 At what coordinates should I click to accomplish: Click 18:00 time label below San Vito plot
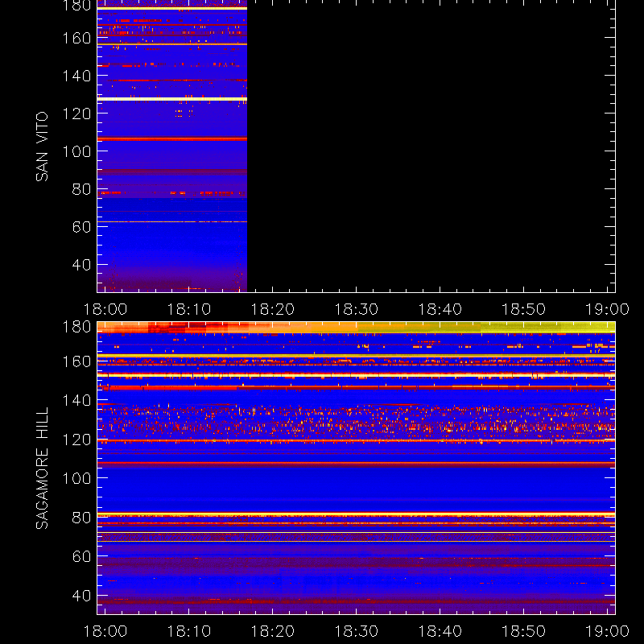(105, 309)
